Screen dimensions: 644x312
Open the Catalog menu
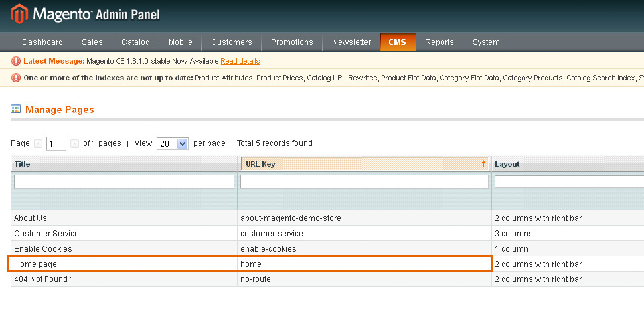click(135, 42)
